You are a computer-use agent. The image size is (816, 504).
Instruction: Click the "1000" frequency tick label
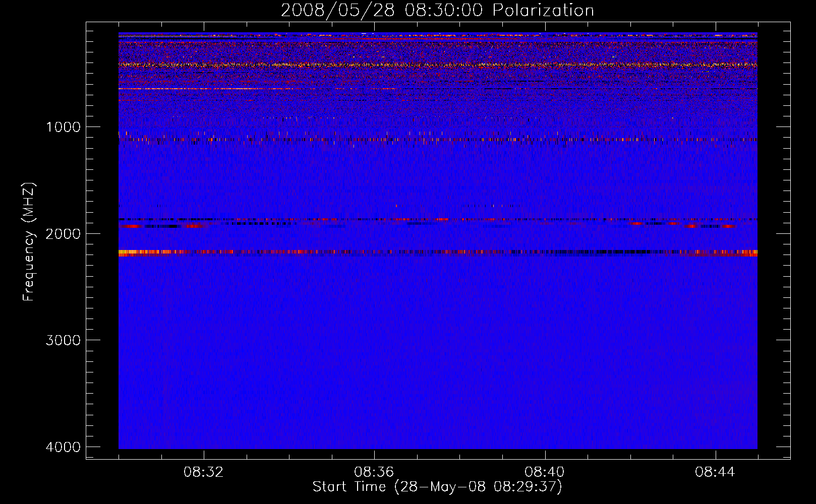[x=63, y=127]
